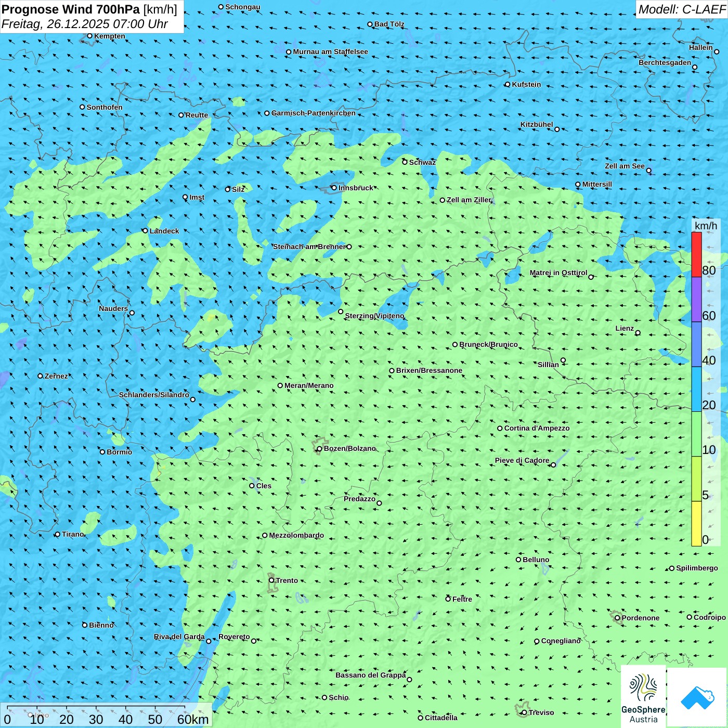Click the 'Zell am Ziller' label
728x728 pixels.
[x=469, y=200]
